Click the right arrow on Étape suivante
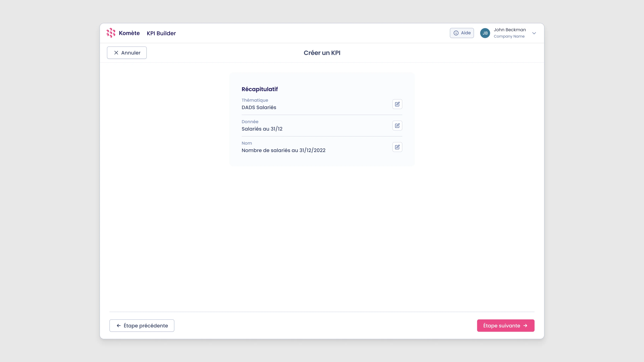Screen dimensions: 644x362 [x=525, y=325]
